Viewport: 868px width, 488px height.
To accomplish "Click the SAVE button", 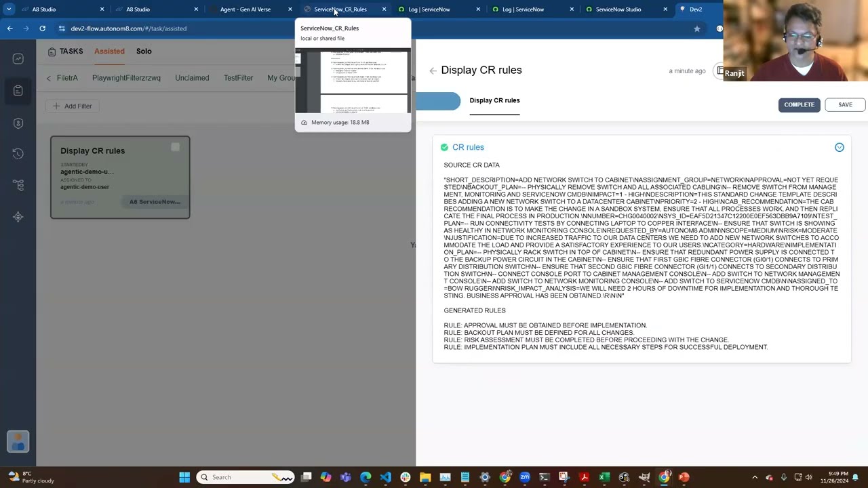I will coord(845,104).
